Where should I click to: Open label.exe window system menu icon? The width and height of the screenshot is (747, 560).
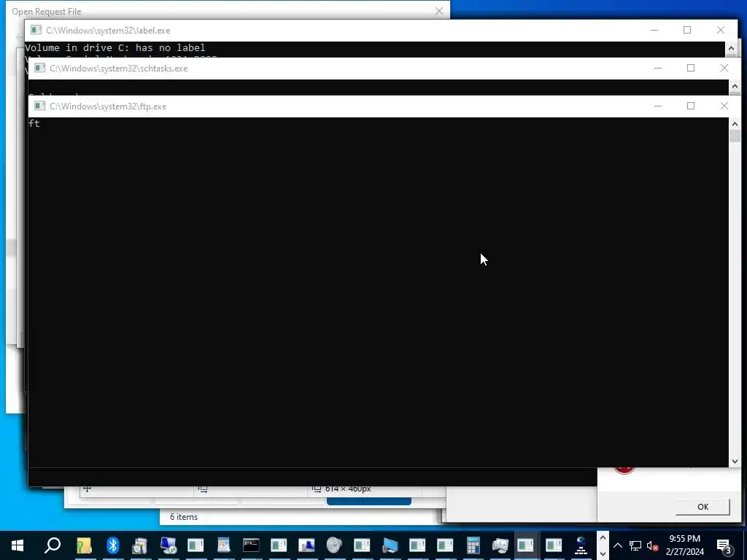36,30
